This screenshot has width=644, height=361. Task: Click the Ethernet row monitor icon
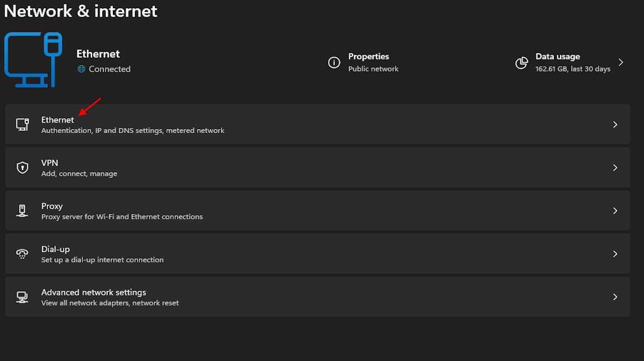(22, 124)
